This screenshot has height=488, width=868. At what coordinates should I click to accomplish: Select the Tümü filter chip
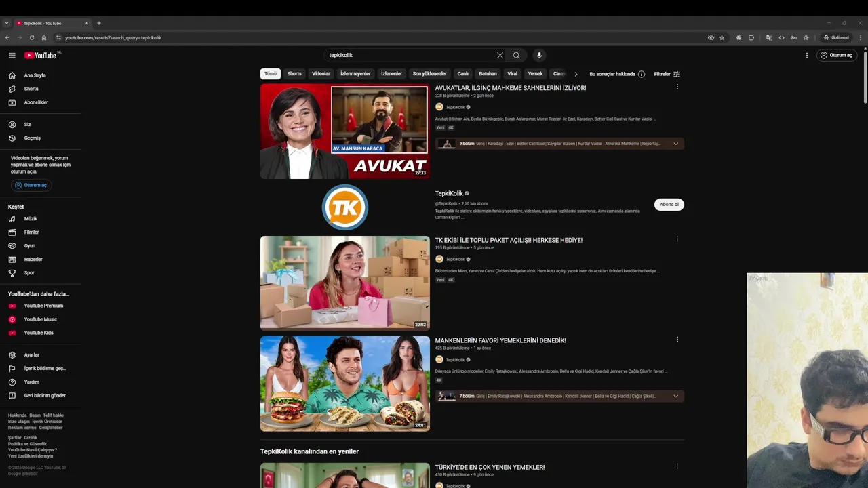[271, 74]
